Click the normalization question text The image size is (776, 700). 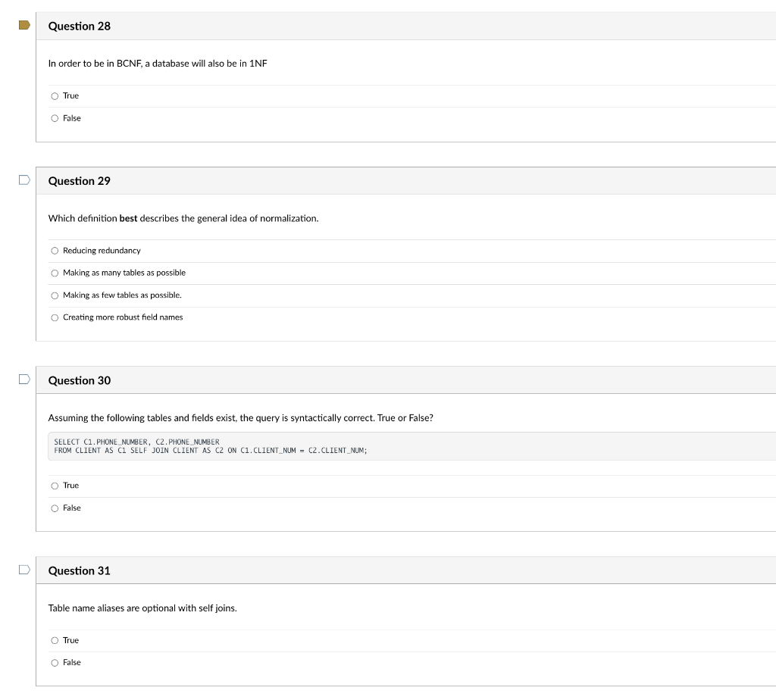pyautogui.click(x=183, y=218)
